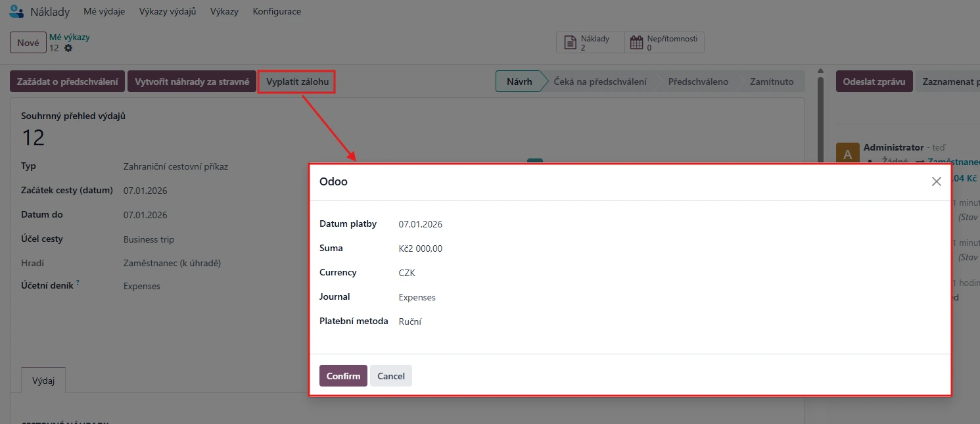Open the Typ field Zahraniční cestovní příkaz
Screen dimensions: 980x424
point(175,166)
